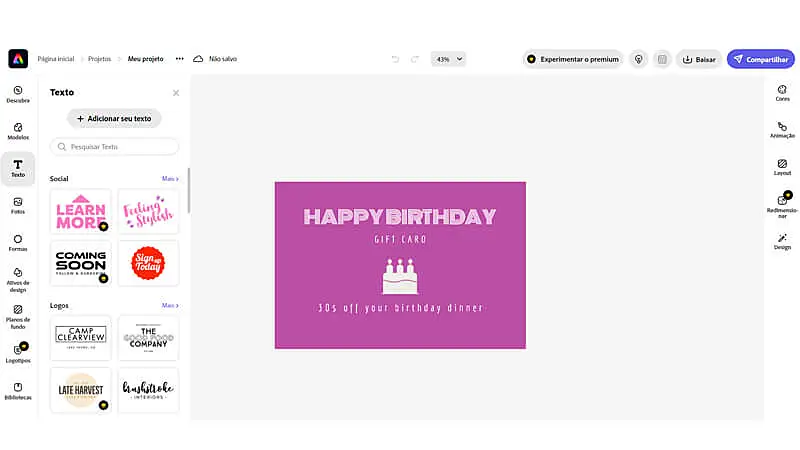Open the Formas sidebar panel
This screenshot has width=800, height=450.
(18, 243)
